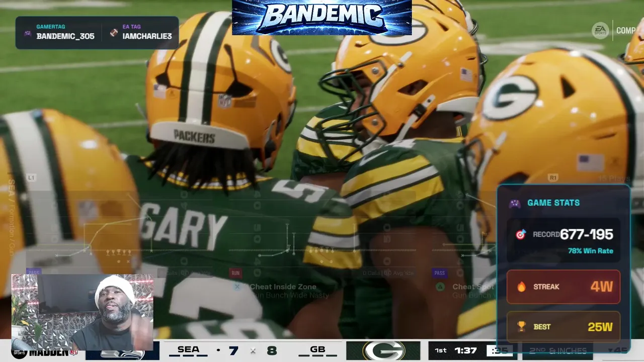
Task: Click the Green Bay score of 8
Action: click(272, 350)
